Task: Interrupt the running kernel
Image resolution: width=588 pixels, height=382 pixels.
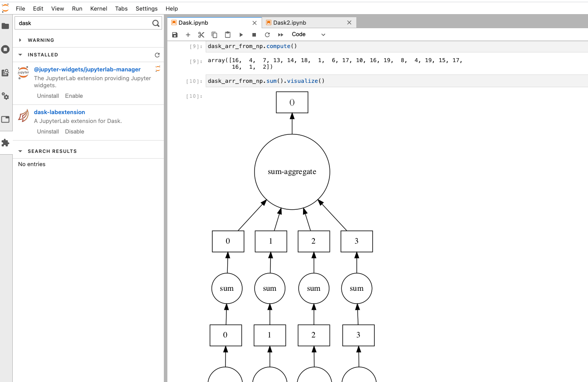Action: point(254,34)
